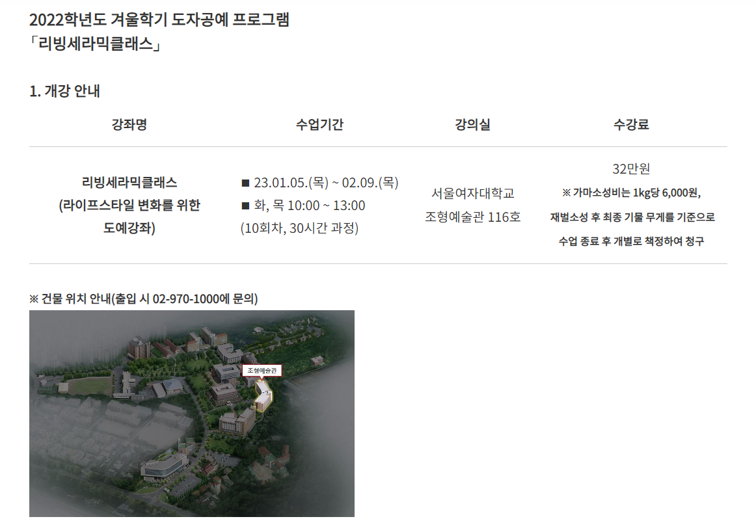The width and height of the screenshot is (756, 532).
Task: Click the ※ symbol before 가마소성비 note
Action: coord(566,193)
